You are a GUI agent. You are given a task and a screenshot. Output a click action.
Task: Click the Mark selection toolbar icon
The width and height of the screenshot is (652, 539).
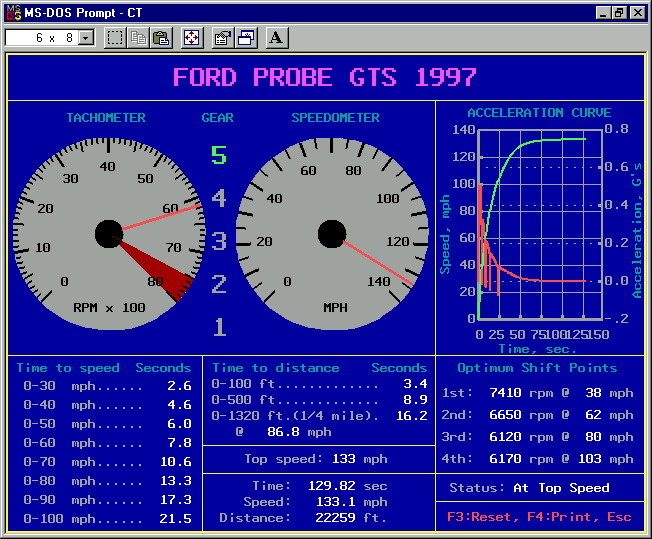115,38
